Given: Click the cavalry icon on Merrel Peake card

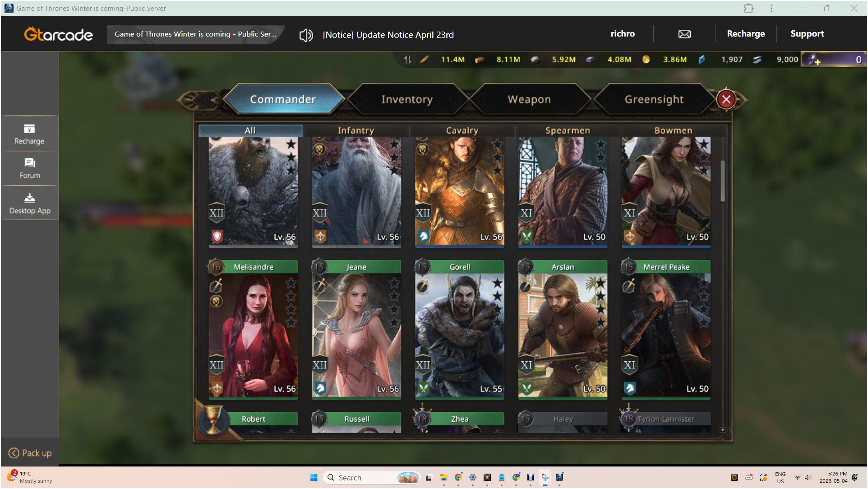Looking at the screenshot, I should point(630,388).
